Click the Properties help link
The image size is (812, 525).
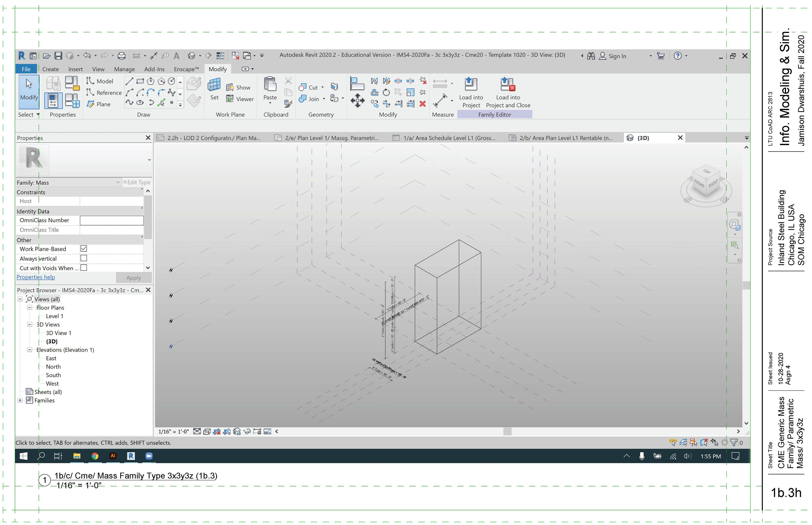36,277
